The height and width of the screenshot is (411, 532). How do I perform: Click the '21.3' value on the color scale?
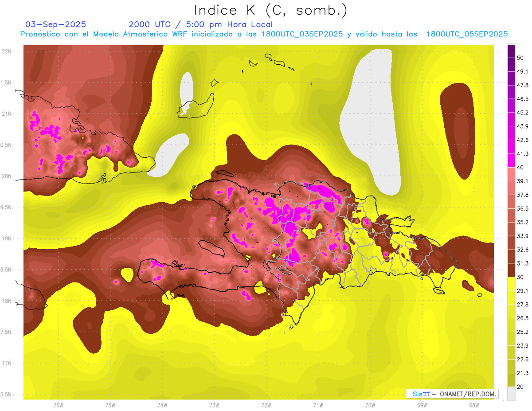coord(522,373)
